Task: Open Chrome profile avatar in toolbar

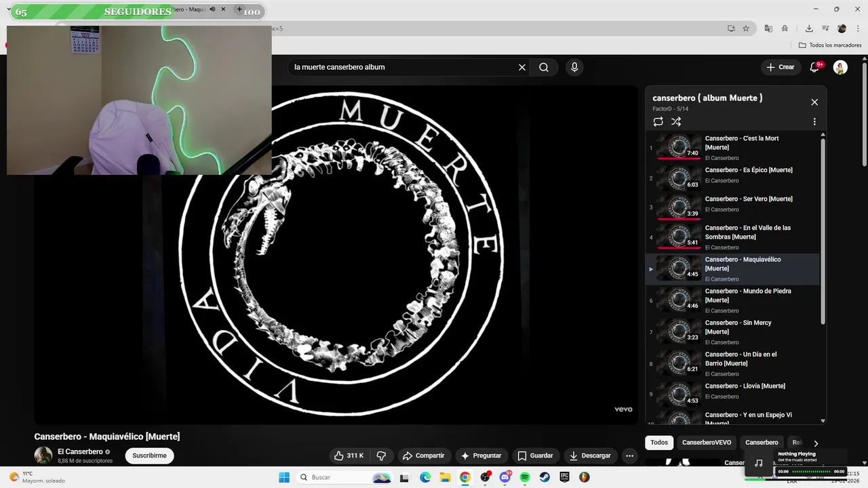Action: coord(842,28)
